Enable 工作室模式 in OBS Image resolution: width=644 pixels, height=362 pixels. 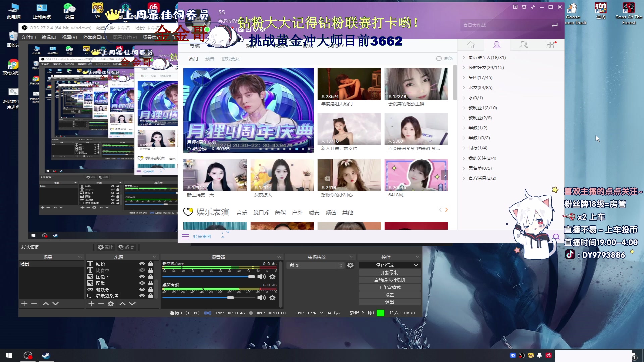point(390,287)
